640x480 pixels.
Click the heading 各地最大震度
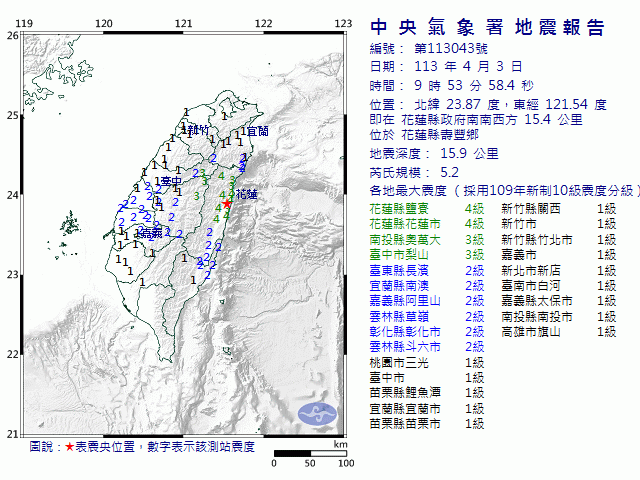[408, 191]
